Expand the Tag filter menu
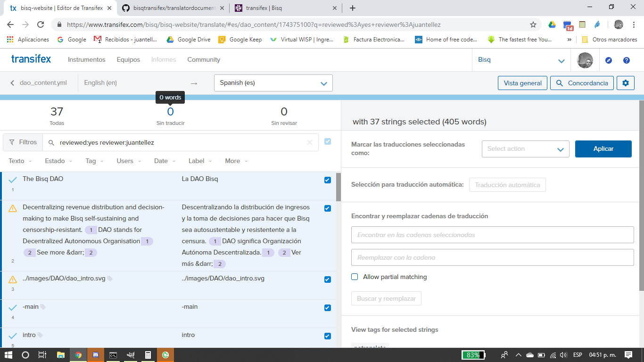The width and height of the screenshot is (644, 362). (95, 161)
